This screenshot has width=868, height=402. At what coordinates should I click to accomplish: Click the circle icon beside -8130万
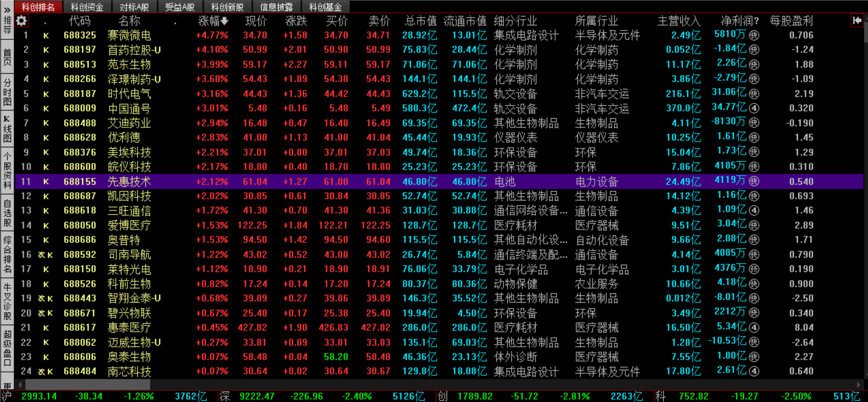tap(754, 123)
